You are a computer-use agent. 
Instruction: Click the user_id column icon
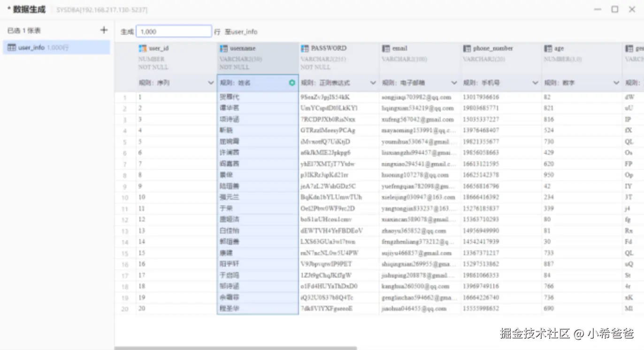pyautogui.click(x=143, y=48)
